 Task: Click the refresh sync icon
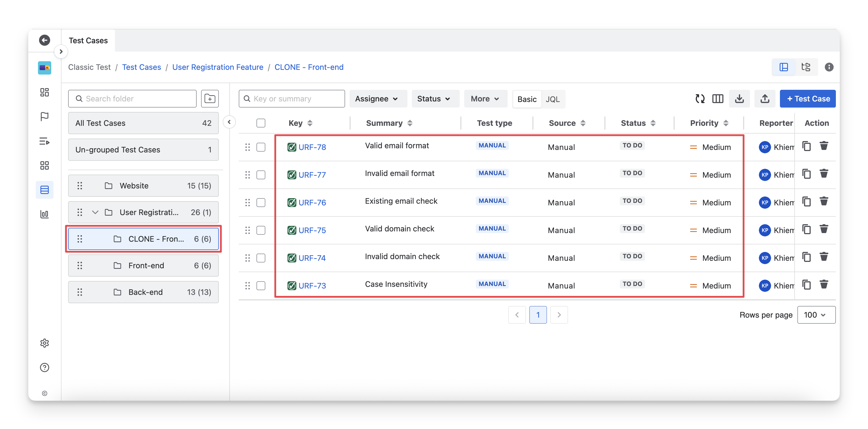(700, 98)
